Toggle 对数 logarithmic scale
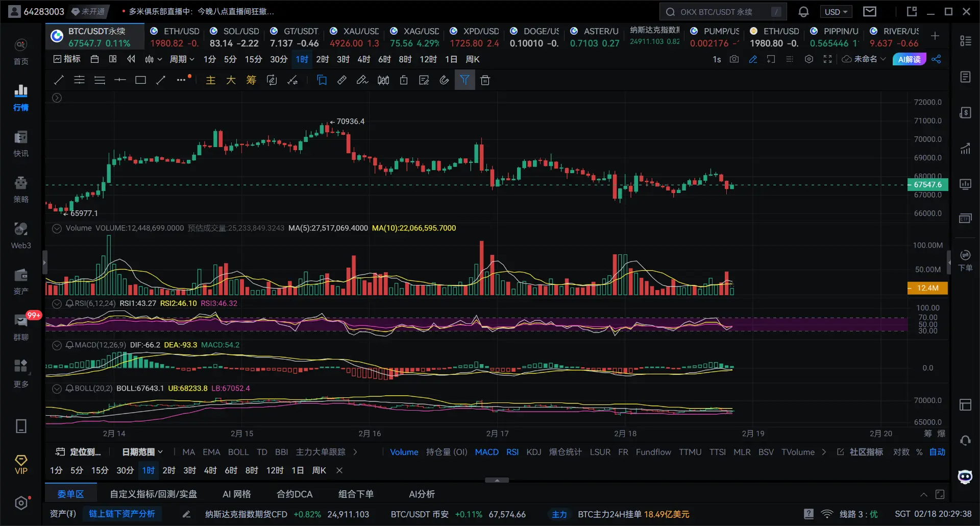Screen dimensions: 980x526 [x=901, y=452]
